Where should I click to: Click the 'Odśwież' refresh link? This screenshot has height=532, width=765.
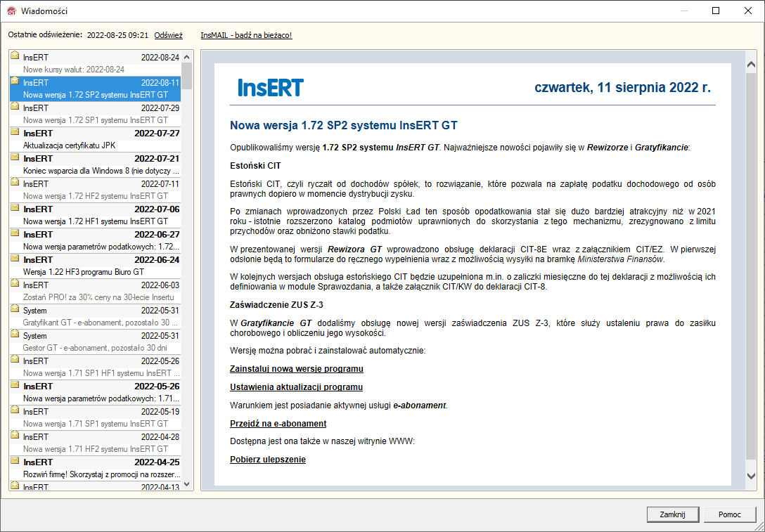[x=168, y=35]
